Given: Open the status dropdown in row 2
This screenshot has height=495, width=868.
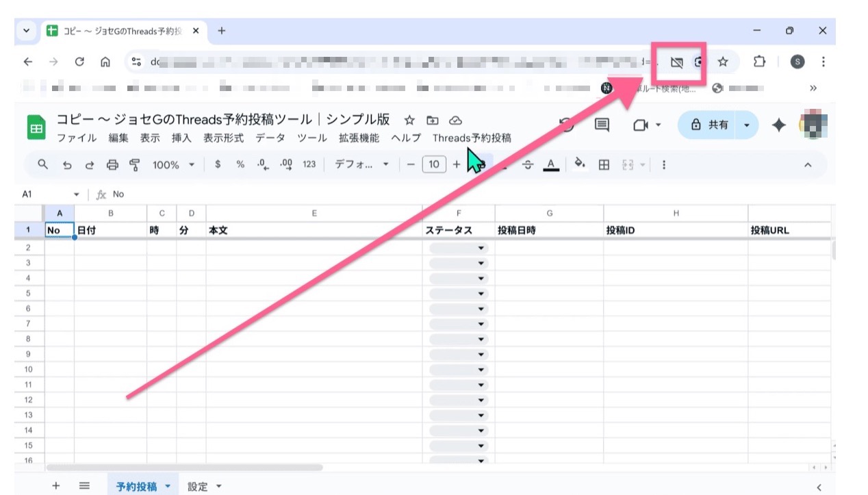Looking at the screenshot, I should [x=481, y=248].
